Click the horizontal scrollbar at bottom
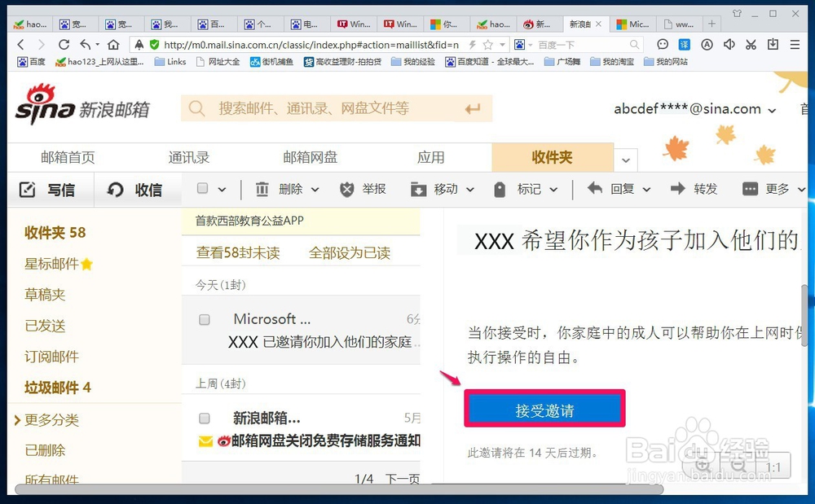Image resolution: width=815 pixels, height=504 pixels. point(339,489)
